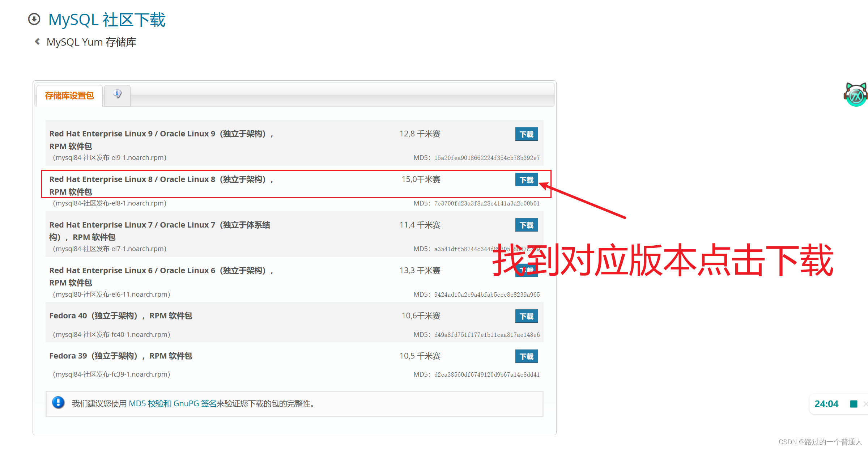
Task: Click the back chevron icon before MySQL Yum 存储库
Action: click(x=37, y=41)
